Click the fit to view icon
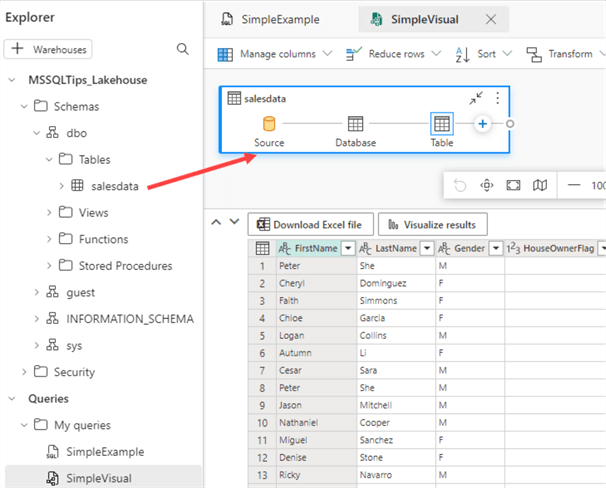 513,185
